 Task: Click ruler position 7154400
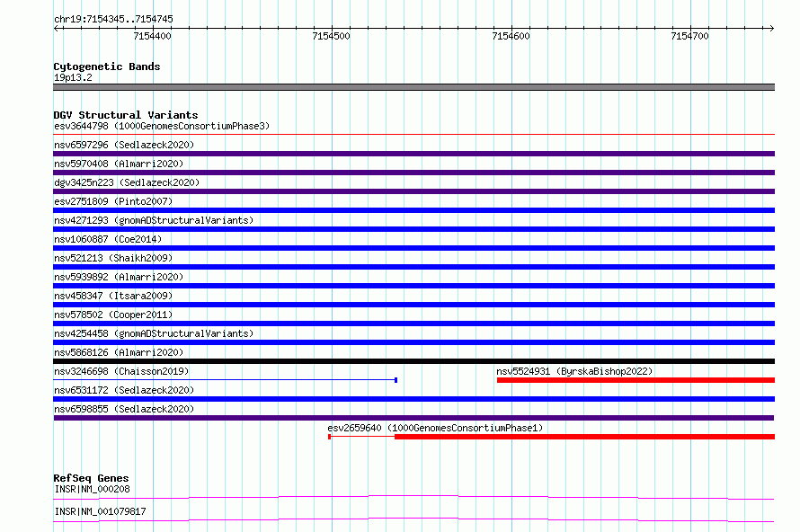point(152,36)
